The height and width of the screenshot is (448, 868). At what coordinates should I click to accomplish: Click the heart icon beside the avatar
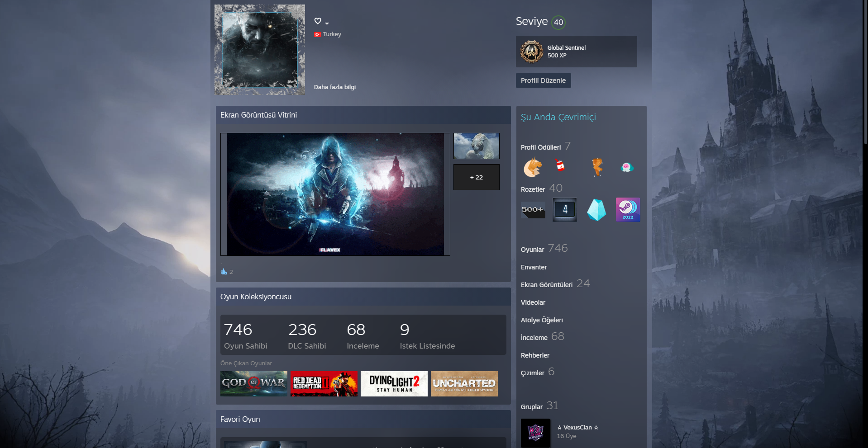(x=318, y=21)
